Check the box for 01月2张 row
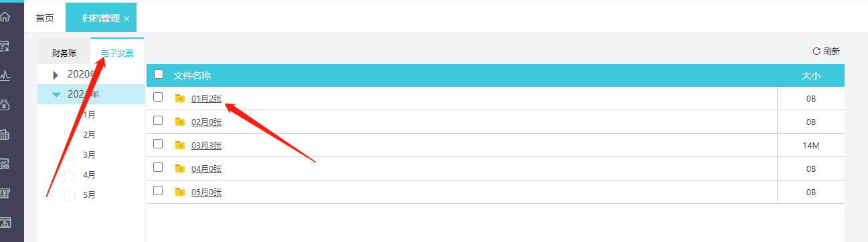The width and height of the screenshot is (868, 242). (x=158, y=97)
